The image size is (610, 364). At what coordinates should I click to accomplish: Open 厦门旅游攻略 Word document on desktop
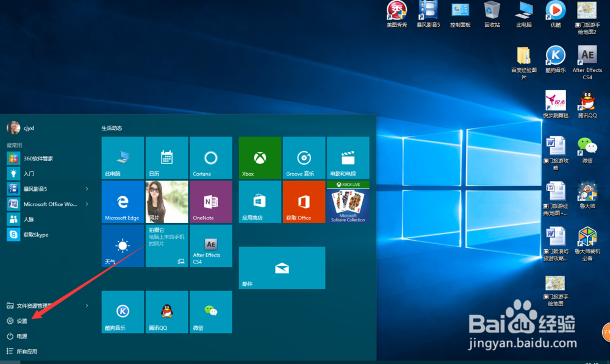pyautogui.click(x=556, y=153)
